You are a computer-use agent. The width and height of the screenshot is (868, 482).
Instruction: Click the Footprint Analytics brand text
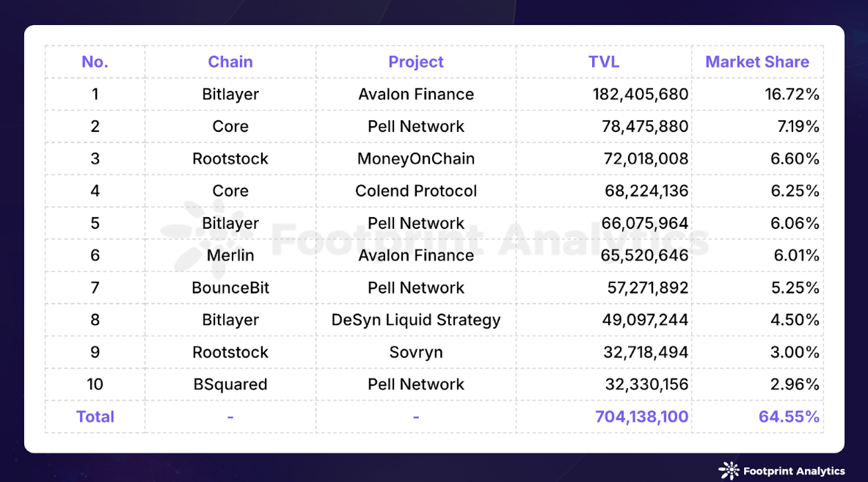(x=794, y=471)
